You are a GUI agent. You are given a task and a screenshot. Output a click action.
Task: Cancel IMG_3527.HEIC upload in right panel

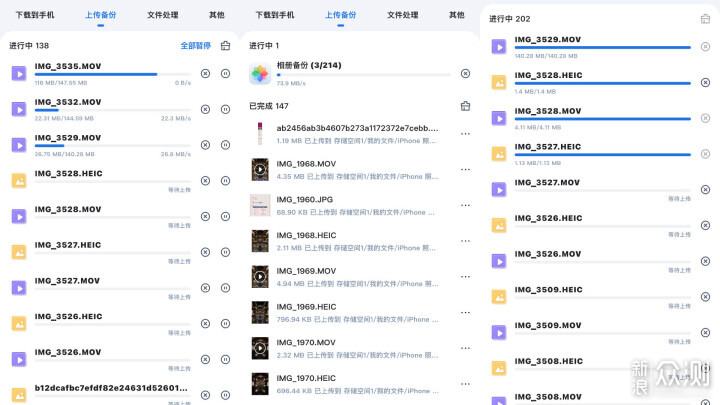pos(705,154)
